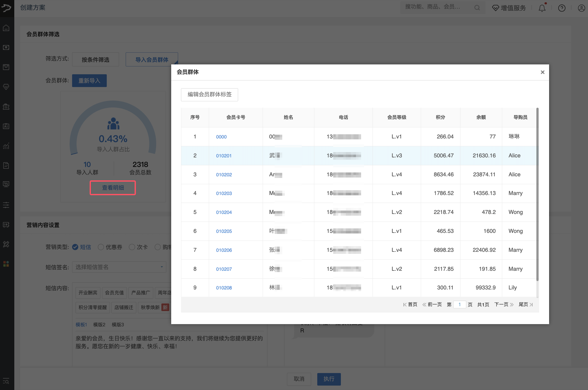Open the 选择短信签名 dropdown
This screenshot has width=588, height=390.
(x=119, y=267)
